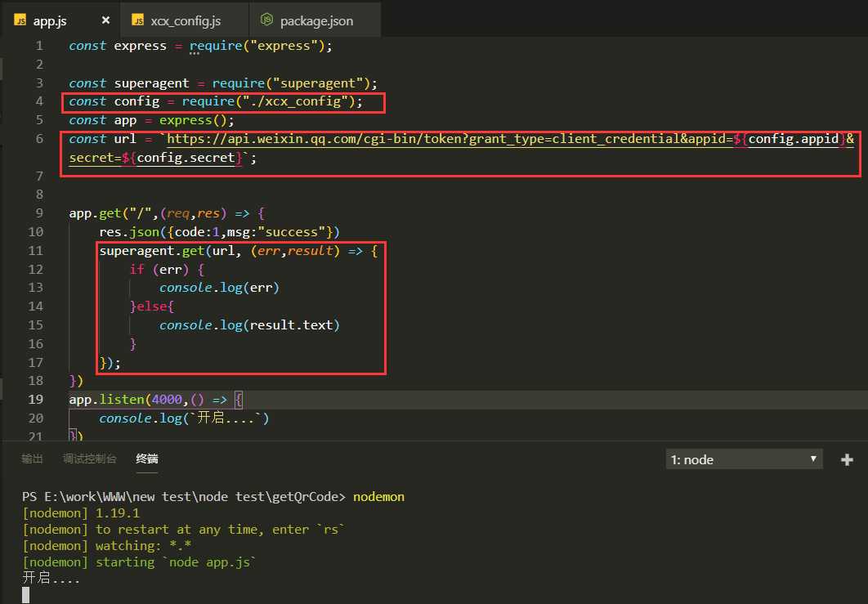Click the package.json file icon
The width and height of the screenshot is (868, 604).
(266, 20)
